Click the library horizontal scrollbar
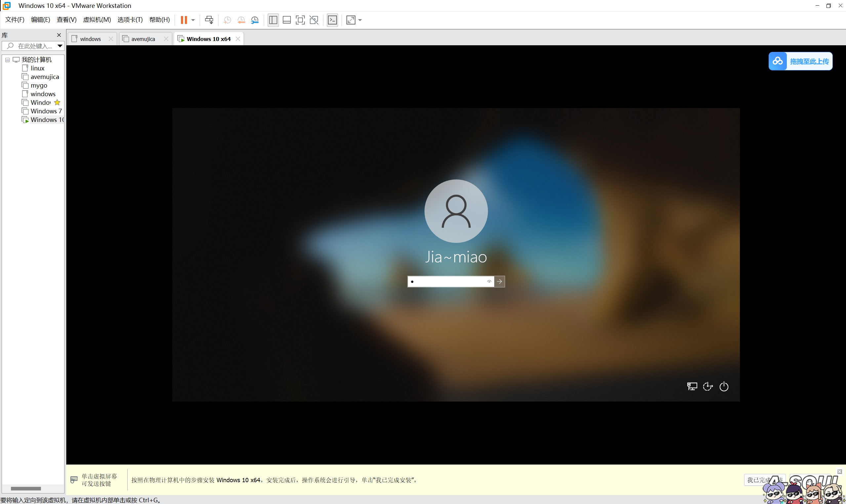 (26, 488)
